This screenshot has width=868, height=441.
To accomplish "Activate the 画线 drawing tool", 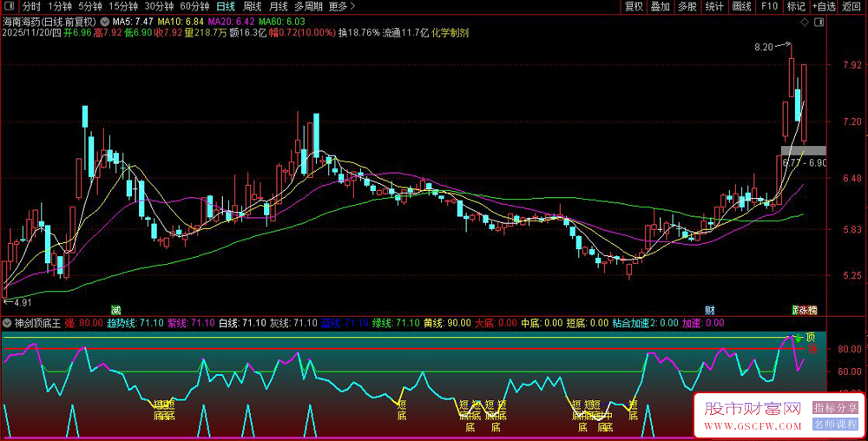I will pyautogui.click(x=741, y=6).
